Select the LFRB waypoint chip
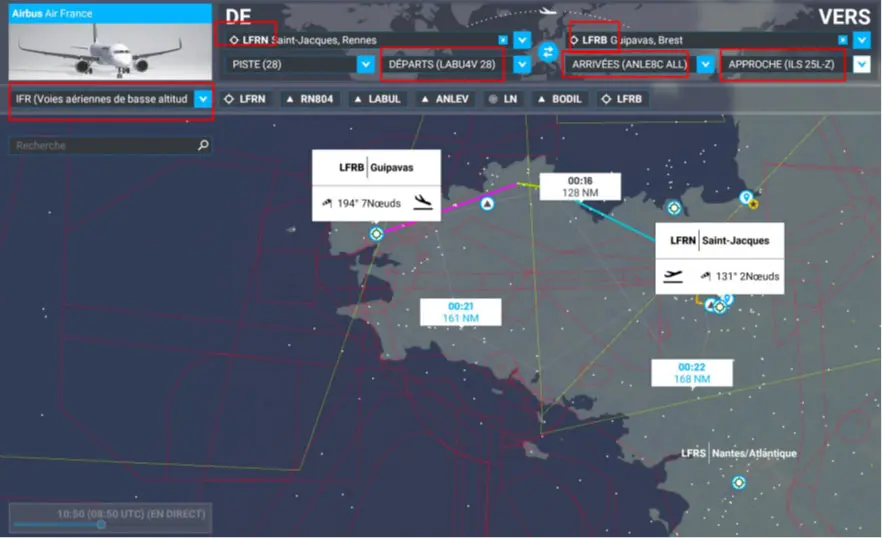Image resolution: width=882 pixels, height=538 pixels. 622,99
